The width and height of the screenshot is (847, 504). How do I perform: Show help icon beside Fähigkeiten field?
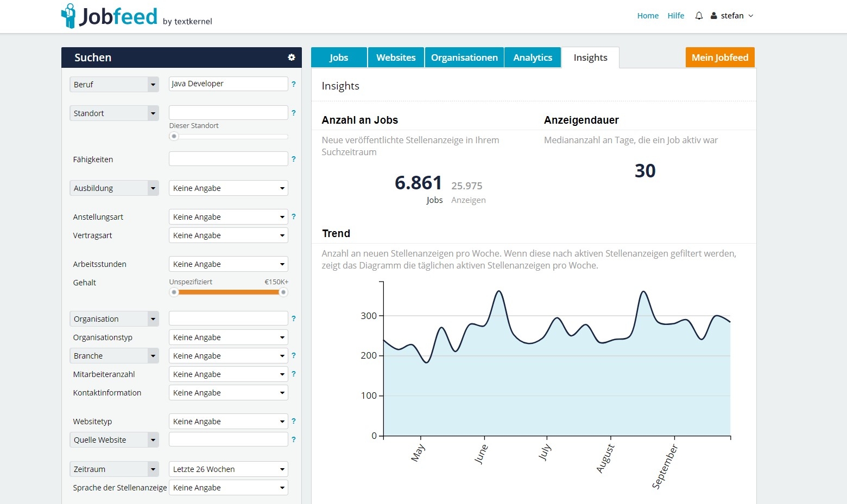[x=294, y=159]
